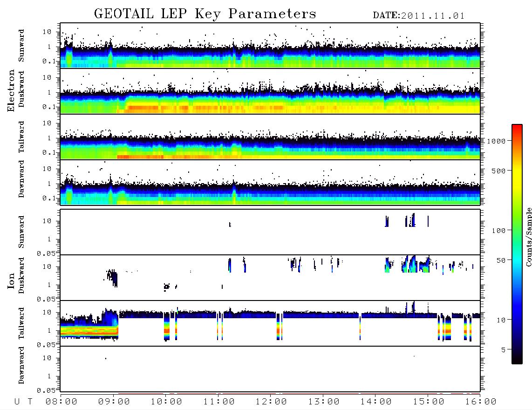This screenshot has height=410, width=532.
Task: Click the 15:00 time axis label
Action: [429, 402]
